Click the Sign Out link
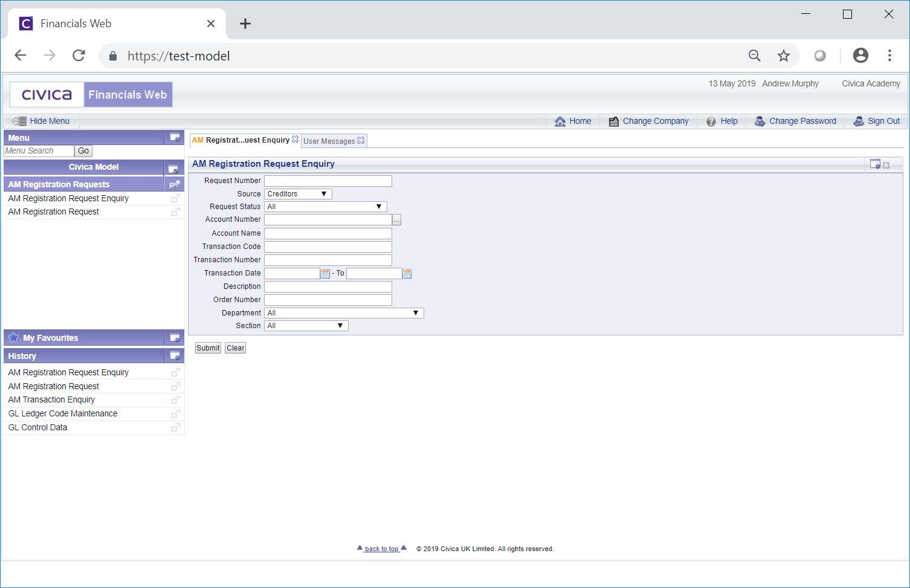910x588 pixels. click(x=883, y=121)
